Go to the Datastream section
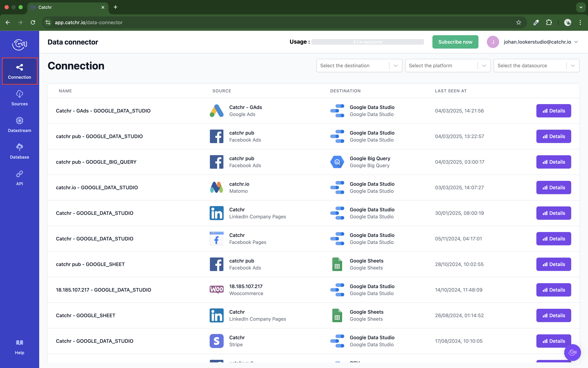The width and height of the screenshot is (588, 368). (19, 125)
